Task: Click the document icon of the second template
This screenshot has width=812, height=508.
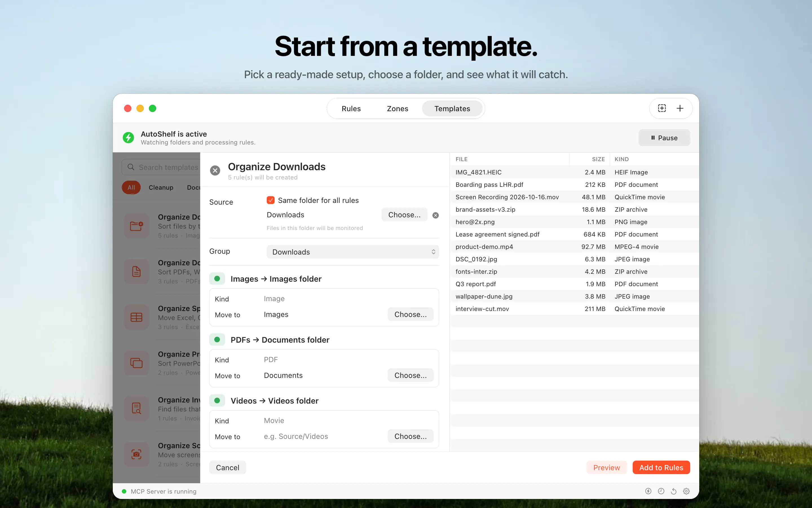Action: (136, 271)
